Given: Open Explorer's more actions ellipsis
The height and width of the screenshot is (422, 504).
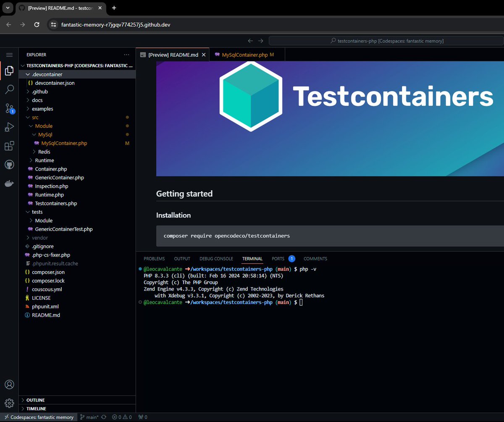Looking at the screenshot, I should pyautogui.click(x=127, y=55).
